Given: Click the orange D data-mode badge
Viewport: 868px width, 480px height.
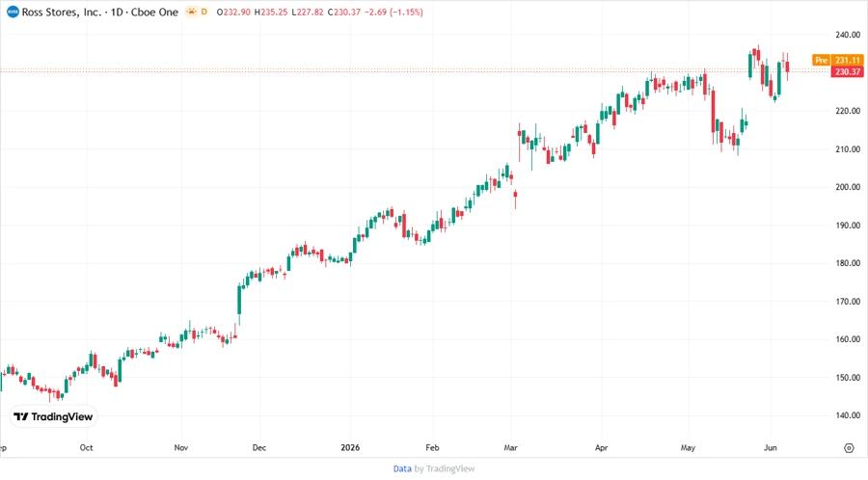Looking at the screenshot, I should pos(203,12).
